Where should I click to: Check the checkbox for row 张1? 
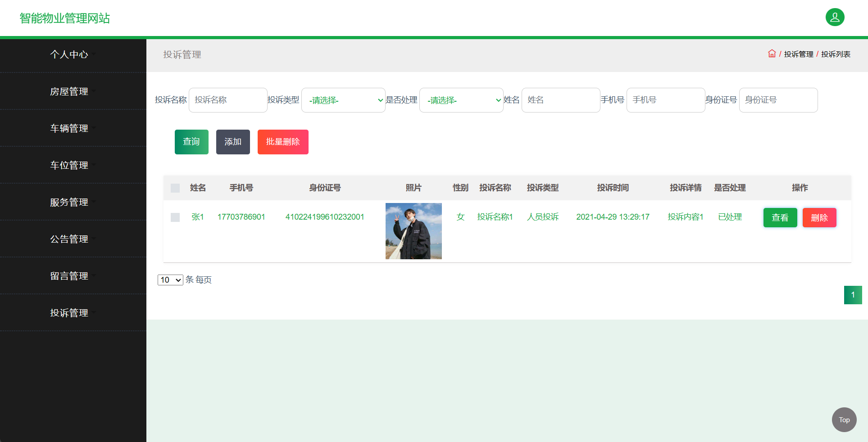coord(175,217)
